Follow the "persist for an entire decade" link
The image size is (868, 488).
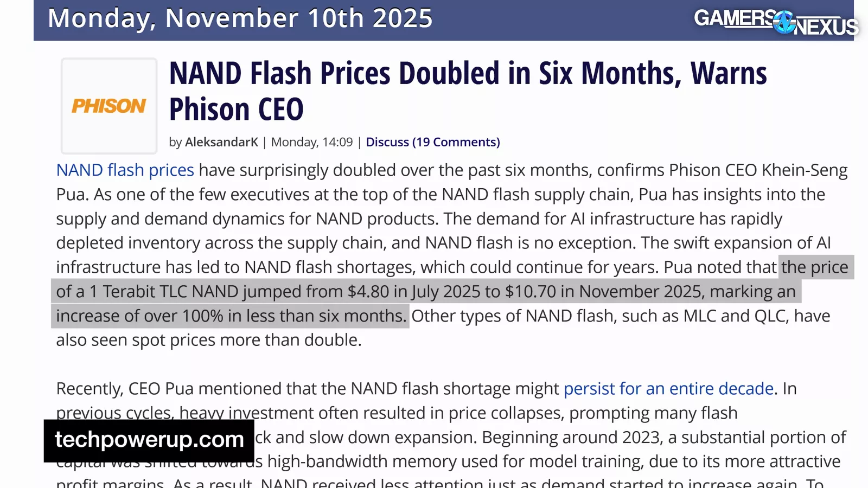668,389
